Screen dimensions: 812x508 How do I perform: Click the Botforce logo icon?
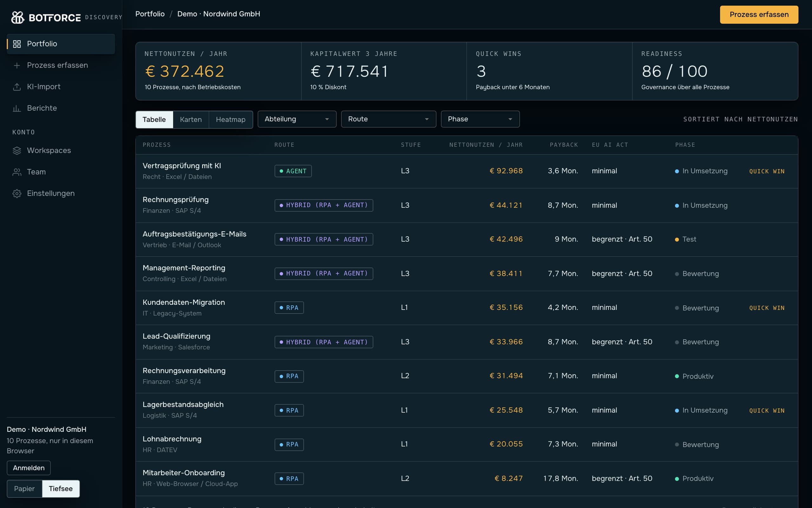18,17
